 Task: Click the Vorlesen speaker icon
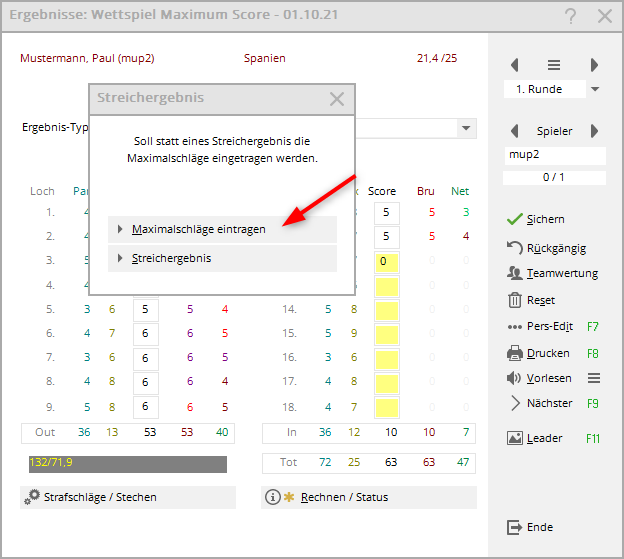[x=514, y=378]
